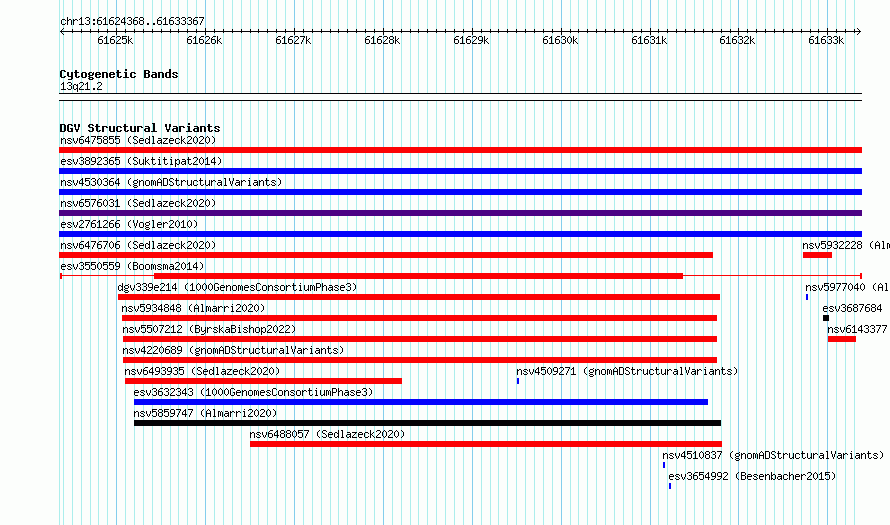Click the nsv4510837 (gnomADStructuralVariants) label
The width and height of the screenshot is (890, 525).
click(x=773, y=455)
